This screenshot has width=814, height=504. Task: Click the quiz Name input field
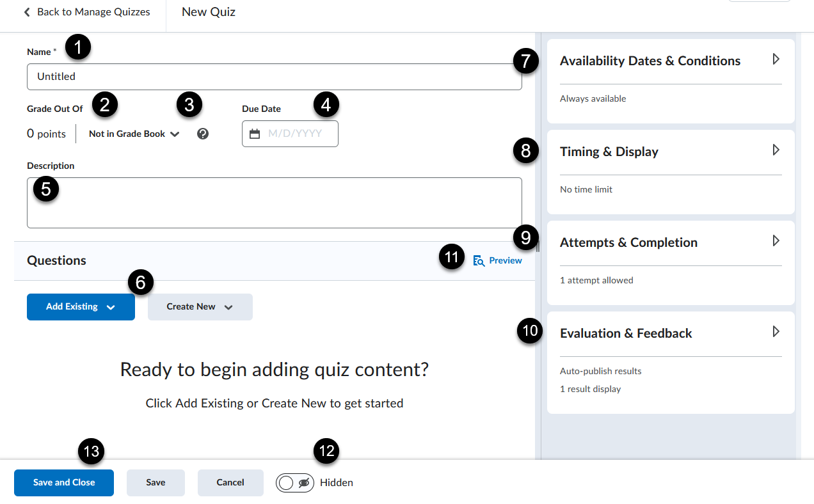click(274, 77)
